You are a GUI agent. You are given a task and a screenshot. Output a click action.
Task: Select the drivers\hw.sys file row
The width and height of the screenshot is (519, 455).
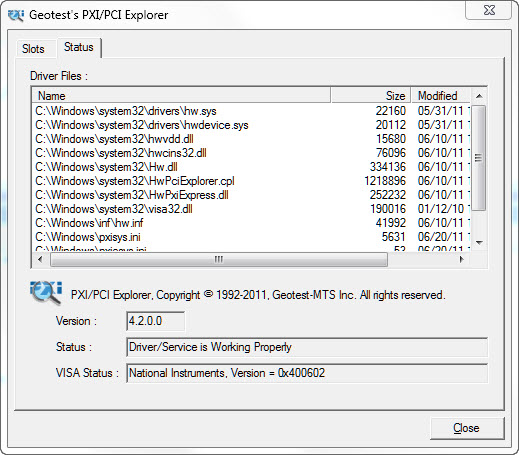(252, 111)
